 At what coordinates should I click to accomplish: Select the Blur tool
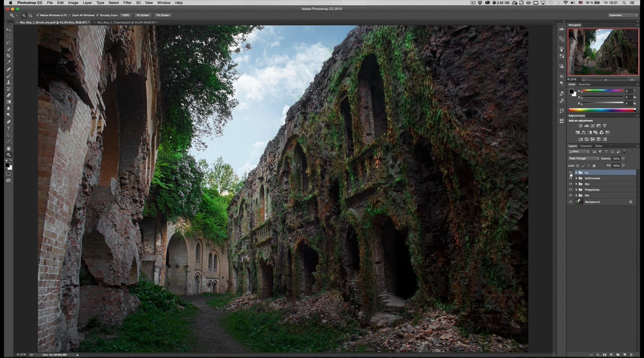(8, 109)
